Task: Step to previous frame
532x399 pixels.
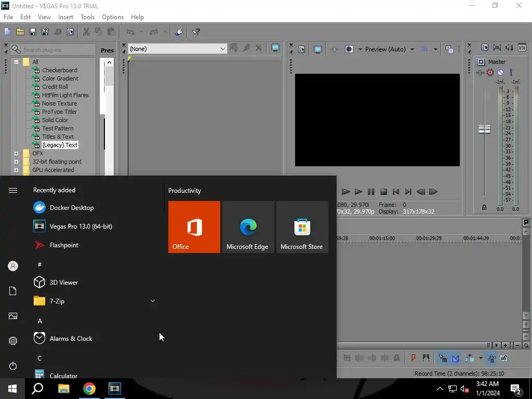Action: (421, 192)
